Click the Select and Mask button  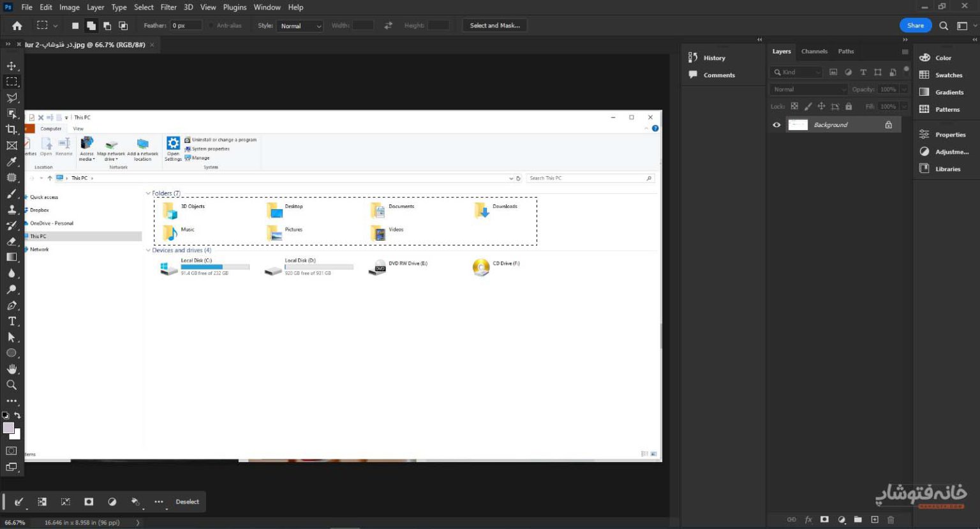point(494,26)
